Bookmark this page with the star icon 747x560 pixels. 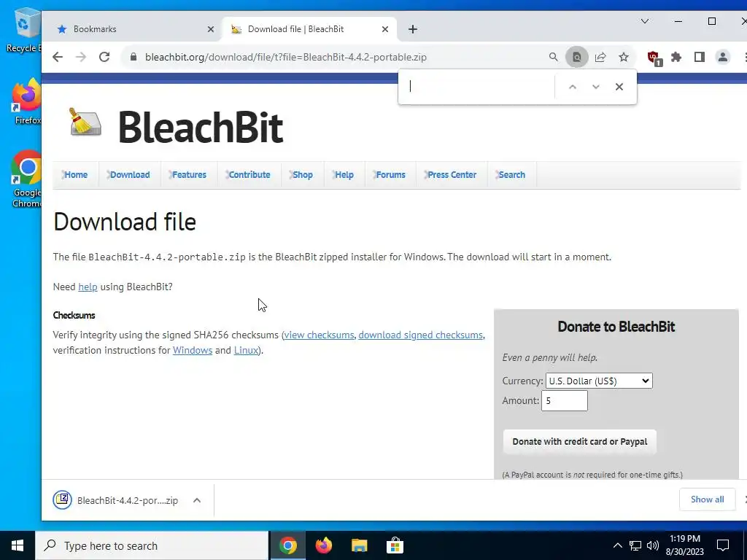[624, 57]
